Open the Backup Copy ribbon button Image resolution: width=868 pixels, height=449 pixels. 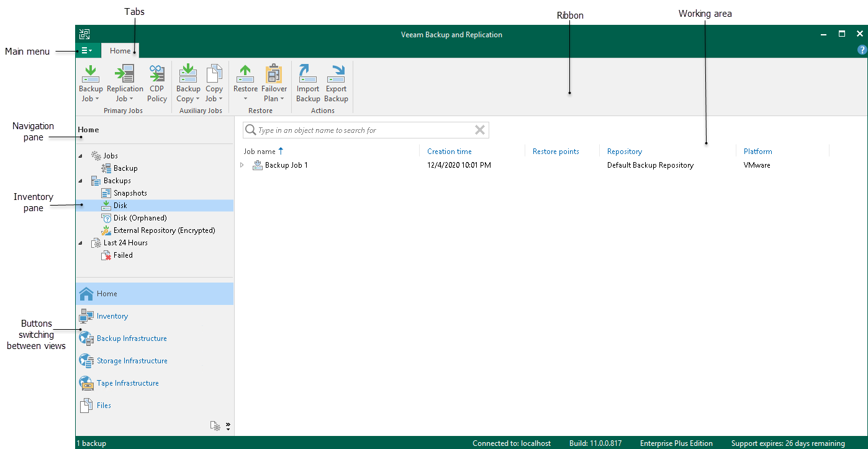coord(188,83)
